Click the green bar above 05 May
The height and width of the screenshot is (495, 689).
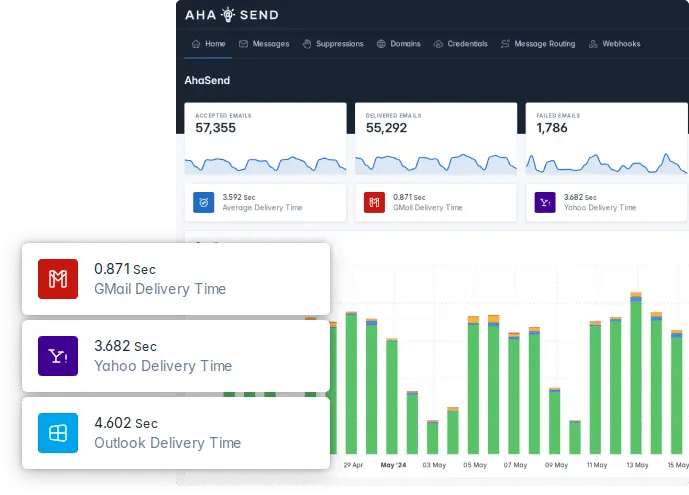pyautogui.click(x=473, y=389)
